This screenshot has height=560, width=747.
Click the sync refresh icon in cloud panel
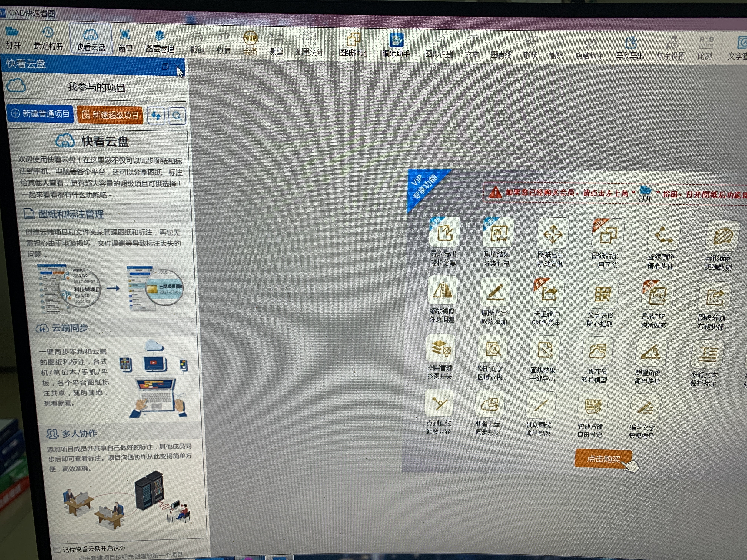[x=156, y=116]
